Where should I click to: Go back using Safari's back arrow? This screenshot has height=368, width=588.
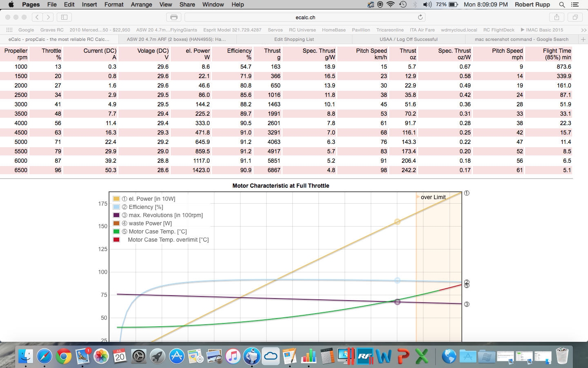point(37,17)
